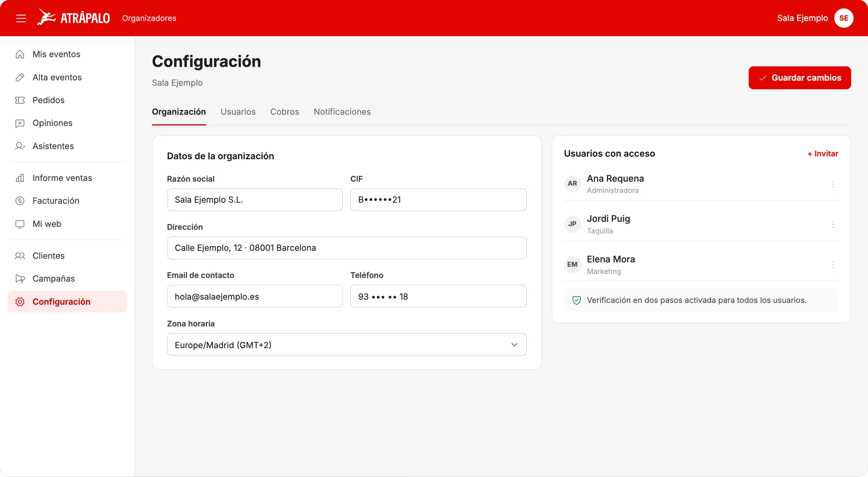Click the Configuración gear icon
The image size is (868, 477).
pos(20,302)
